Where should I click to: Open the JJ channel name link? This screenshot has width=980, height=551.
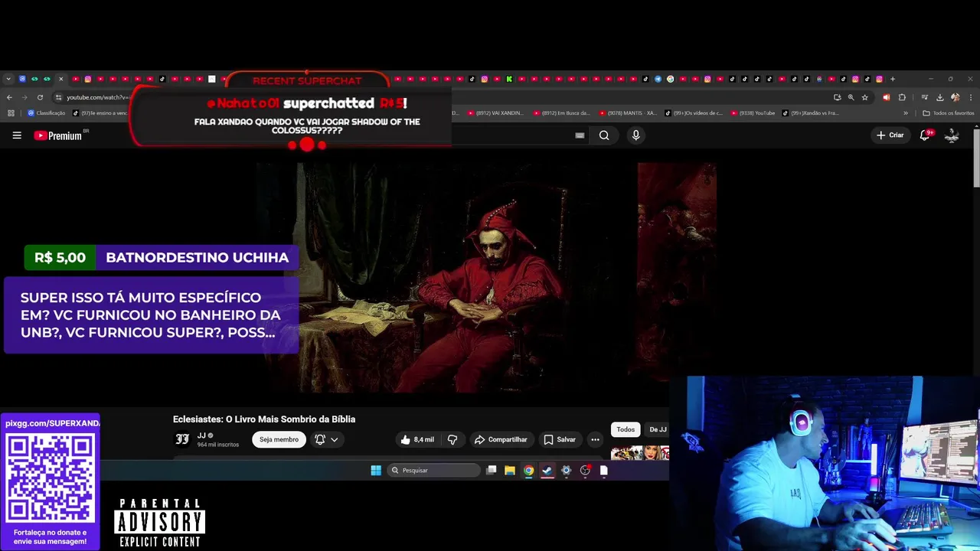click(201, 435)
